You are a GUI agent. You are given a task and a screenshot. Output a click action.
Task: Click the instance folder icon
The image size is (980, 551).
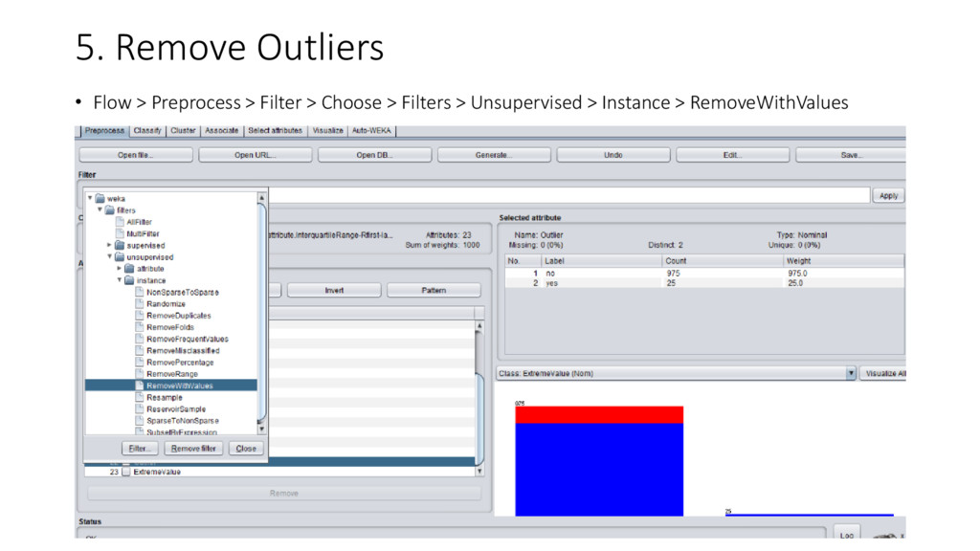coord(129,280)
